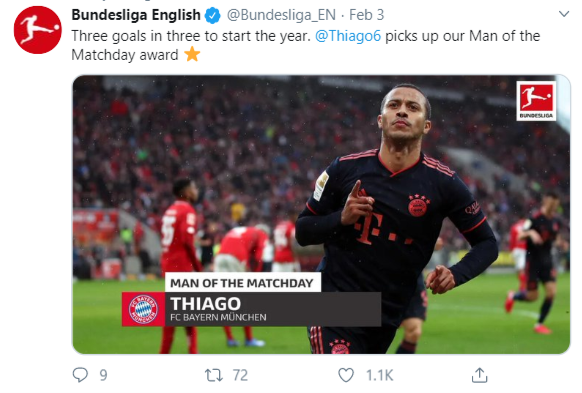Open the Bundesliga English account name
582x393 pixels.
click(136, 15)
